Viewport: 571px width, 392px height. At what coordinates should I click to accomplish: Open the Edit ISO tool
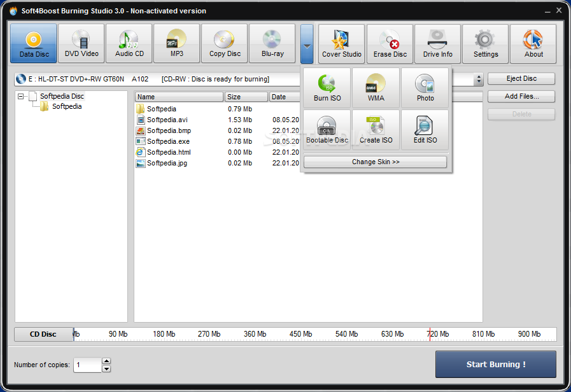(425, 130)
